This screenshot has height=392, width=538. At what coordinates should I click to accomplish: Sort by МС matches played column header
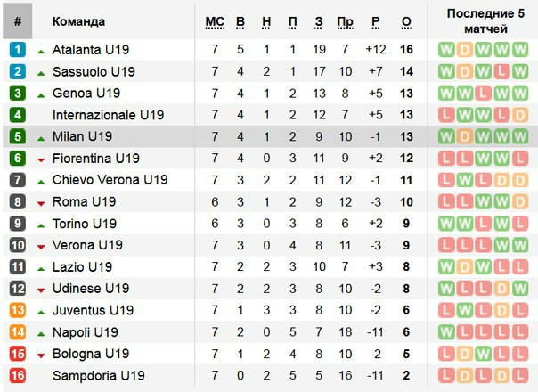tap(215, 22)
